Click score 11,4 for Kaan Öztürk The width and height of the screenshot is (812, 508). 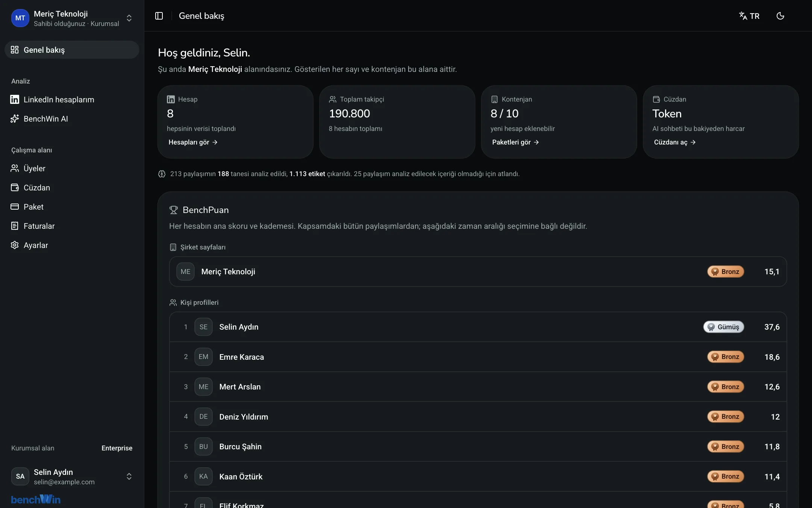[772, 477]
